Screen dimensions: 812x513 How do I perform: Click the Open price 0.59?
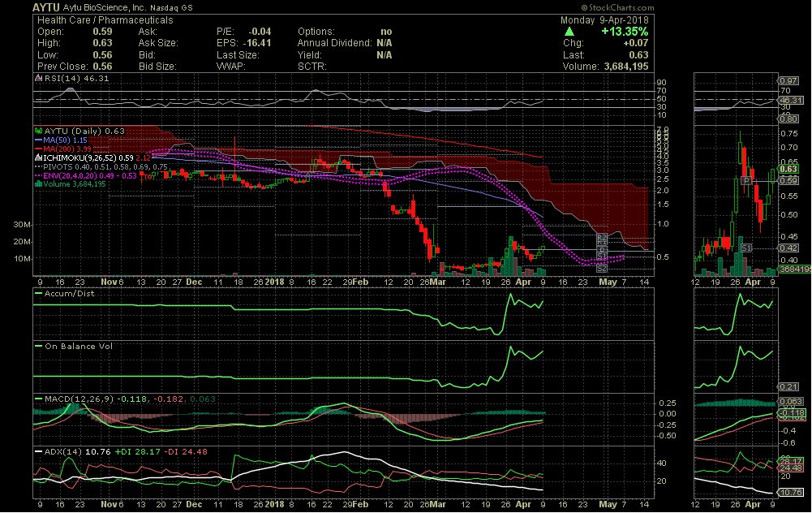tap(102, 32)
